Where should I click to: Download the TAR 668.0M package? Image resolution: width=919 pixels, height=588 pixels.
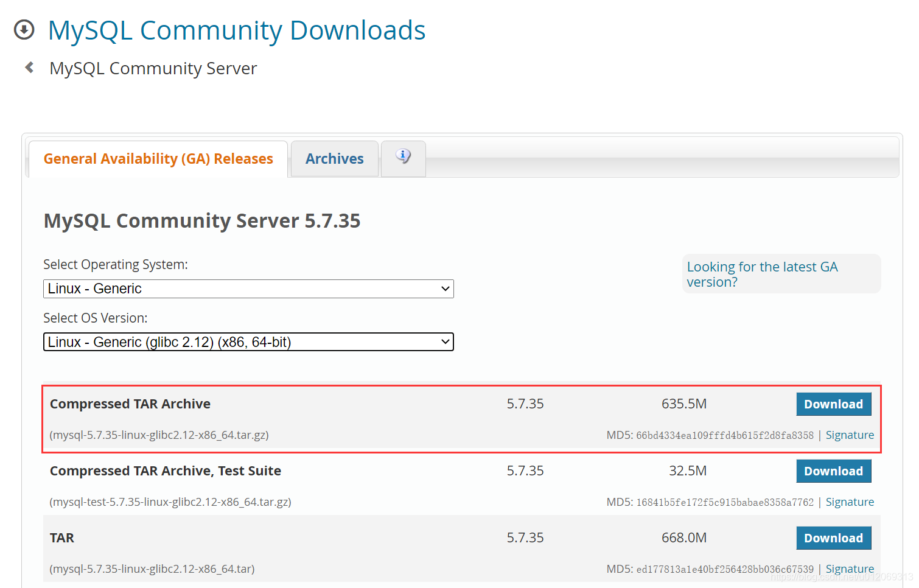tap(834, 538)
